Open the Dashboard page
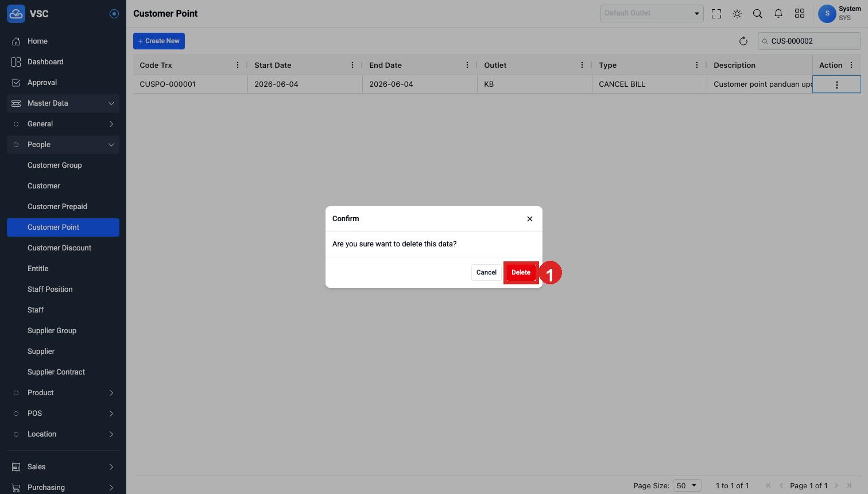Screen dimensions: 868x494 point(63,62)
